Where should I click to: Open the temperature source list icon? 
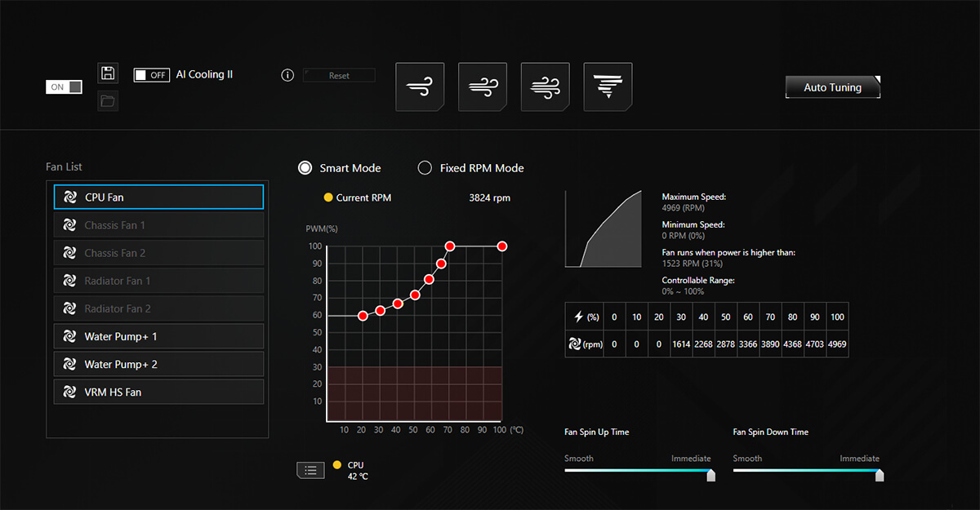(310, 470)
